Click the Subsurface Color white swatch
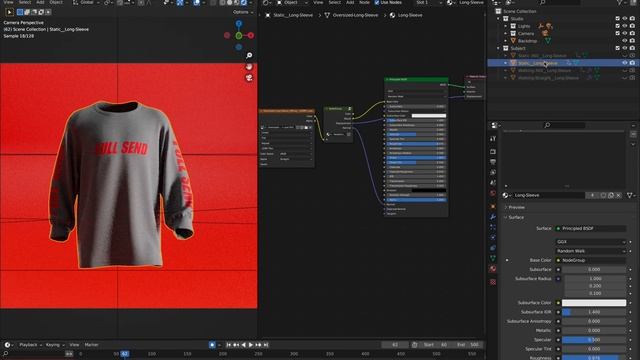Image resolution: width=640 pixels, height=360 pixels. pyautogui.click(x=594, y=303)
